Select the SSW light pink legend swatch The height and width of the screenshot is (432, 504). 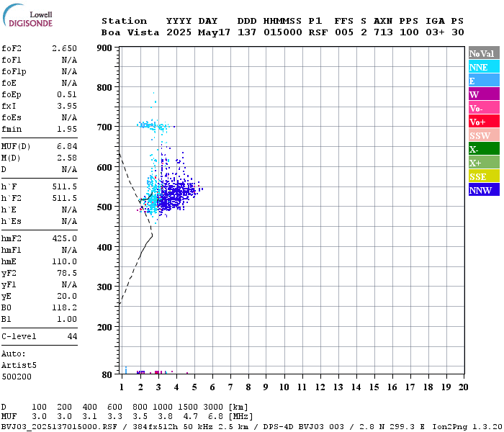coord(484,135)
